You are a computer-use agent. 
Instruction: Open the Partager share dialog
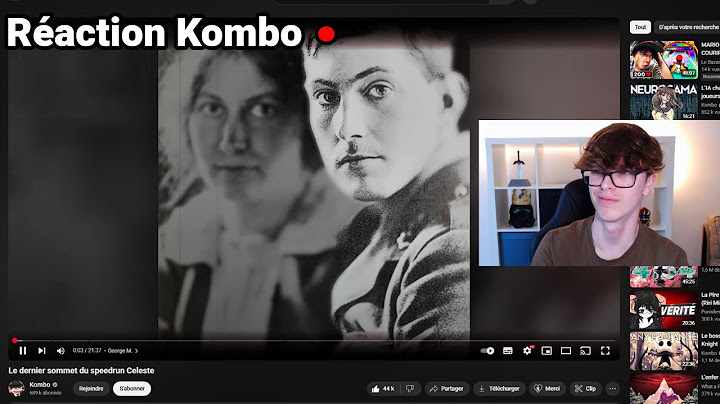(447, 389)
